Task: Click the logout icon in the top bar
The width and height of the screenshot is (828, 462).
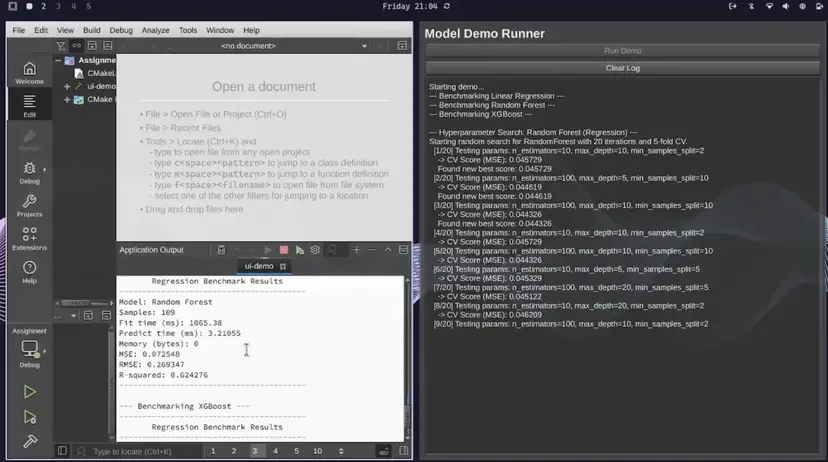Action: (732, 6)
